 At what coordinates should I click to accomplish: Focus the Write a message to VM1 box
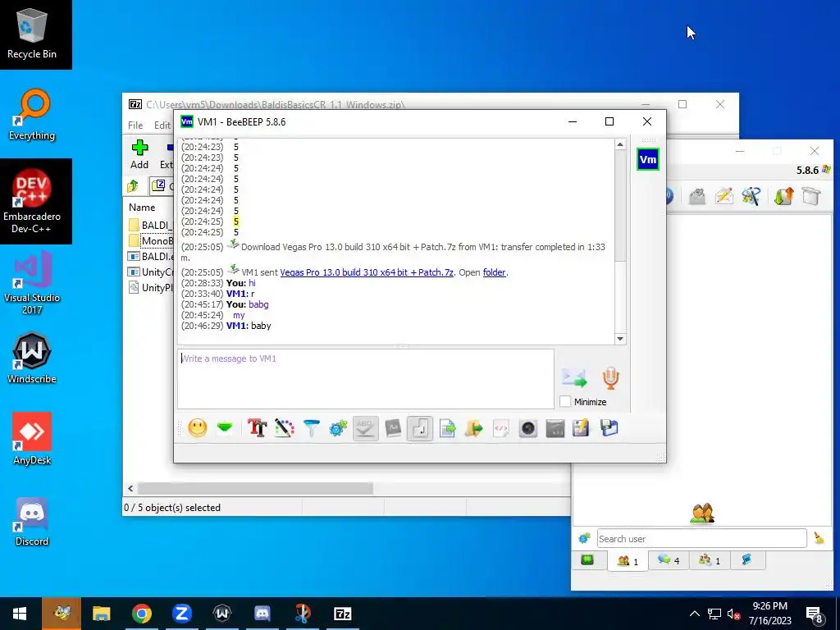click(366, 379)
